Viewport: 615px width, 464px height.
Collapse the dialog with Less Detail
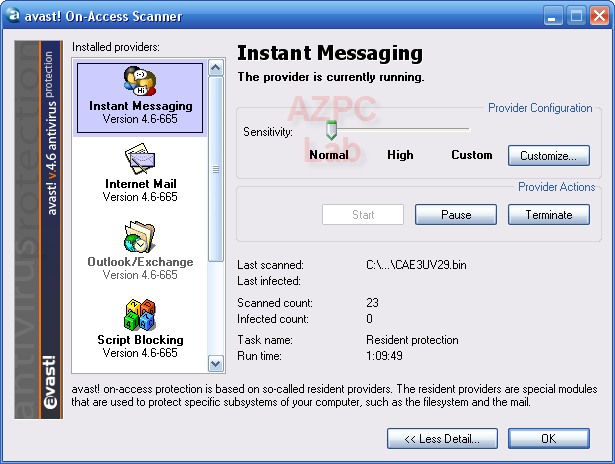click(442, 439)
